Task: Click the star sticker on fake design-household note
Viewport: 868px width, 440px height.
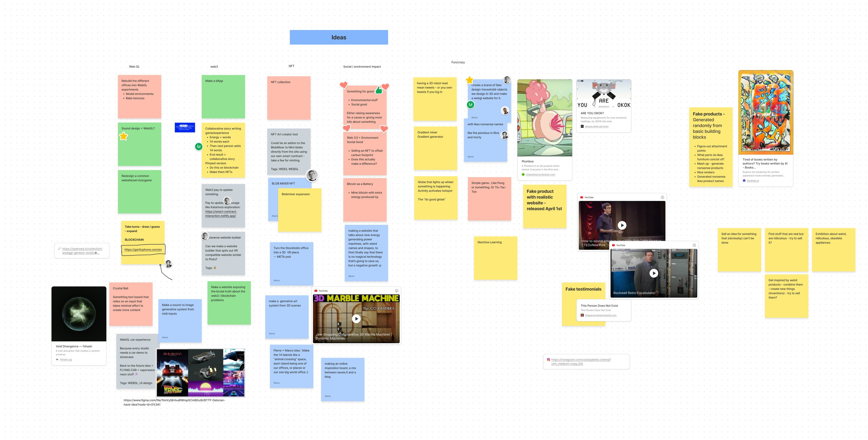Action: click(469, 80)
